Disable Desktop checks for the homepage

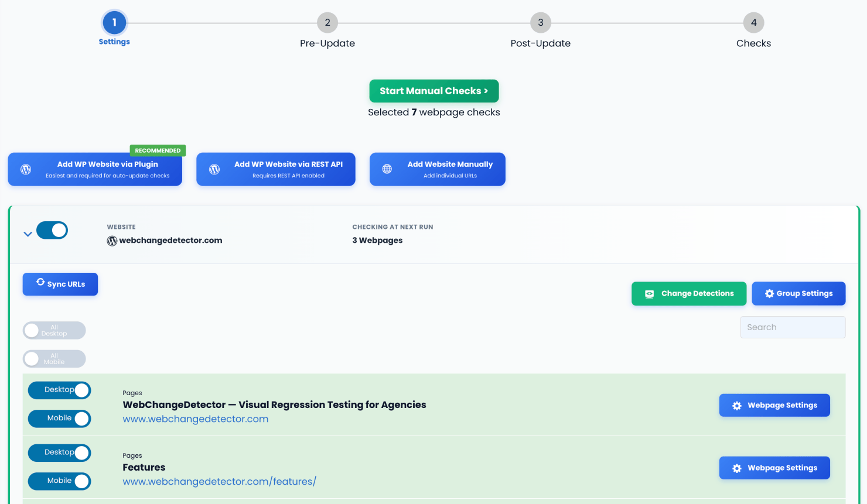point(59,390)
